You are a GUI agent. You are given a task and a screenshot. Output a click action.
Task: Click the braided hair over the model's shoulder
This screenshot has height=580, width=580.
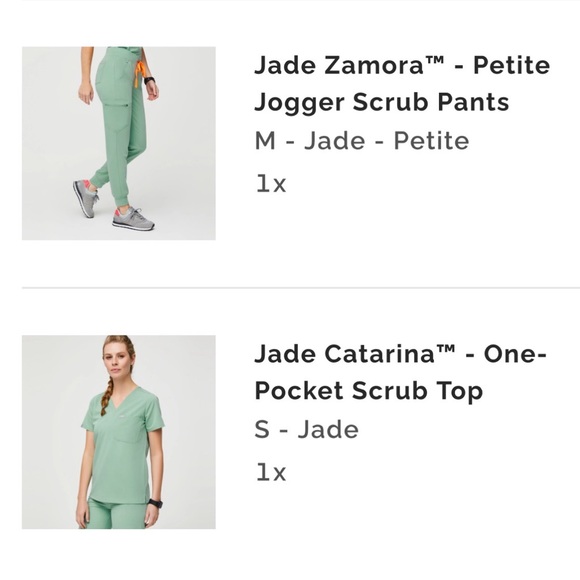coord(105,396)
